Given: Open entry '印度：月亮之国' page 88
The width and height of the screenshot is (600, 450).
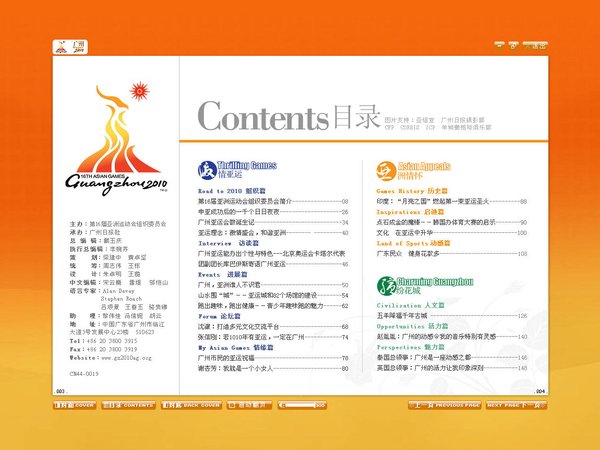Looking at the screenshot, I should tap(452, 201).
